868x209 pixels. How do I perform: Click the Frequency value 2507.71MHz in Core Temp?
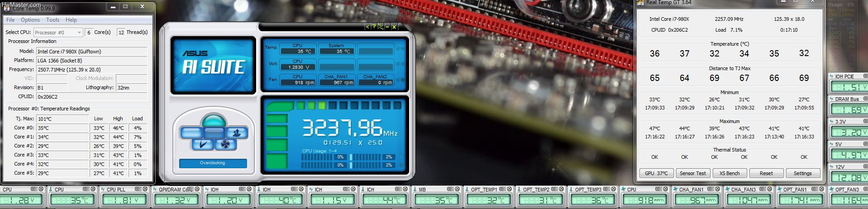[92, 70]
